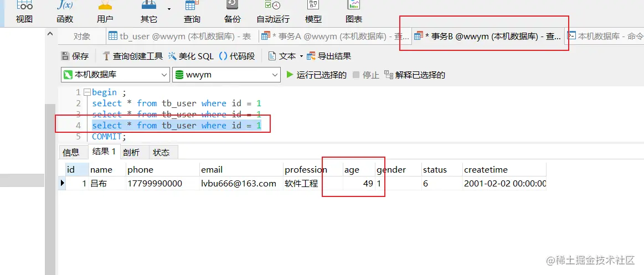Click 运行已选择的 (Run Selected)

[x=316, y=75]
